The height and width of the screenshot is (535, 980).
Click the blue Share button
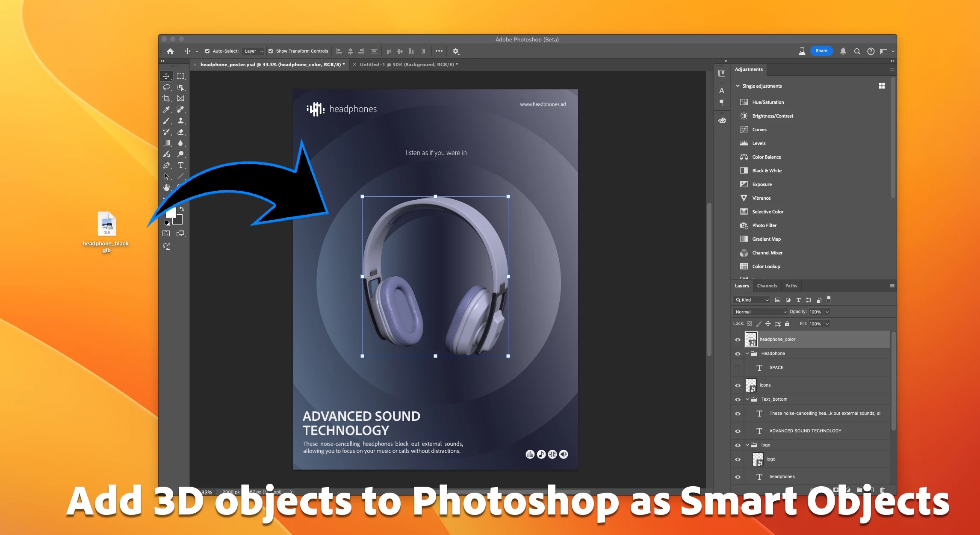pos(821,51)
